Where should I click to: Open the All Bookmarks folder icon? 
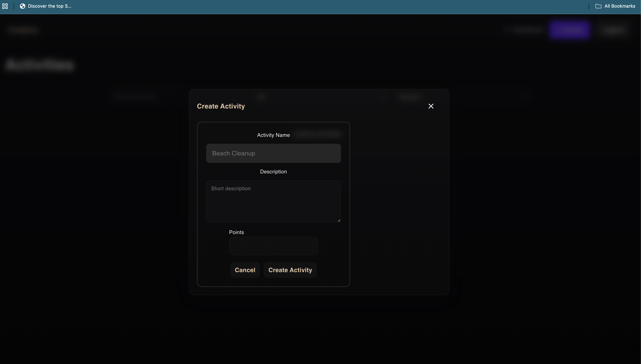click(x=598, y=6)
